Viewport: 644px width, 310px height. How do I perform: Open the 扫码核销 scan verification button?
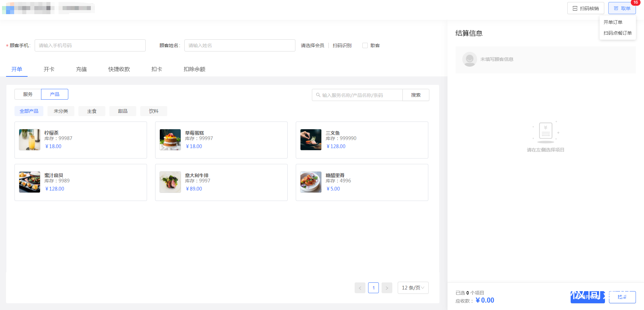[x=585, y=8]
